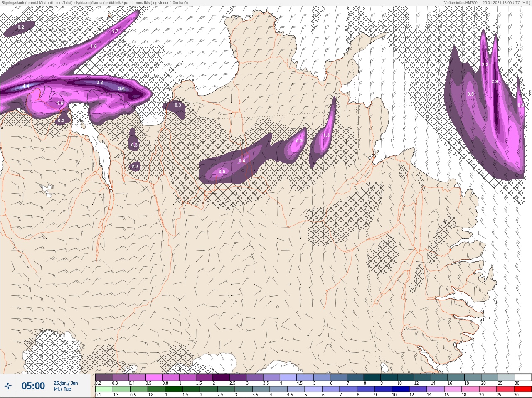
Task: Click the white swatch ending the upper legend
Action: pyautogui.click(x=523, y=377)
